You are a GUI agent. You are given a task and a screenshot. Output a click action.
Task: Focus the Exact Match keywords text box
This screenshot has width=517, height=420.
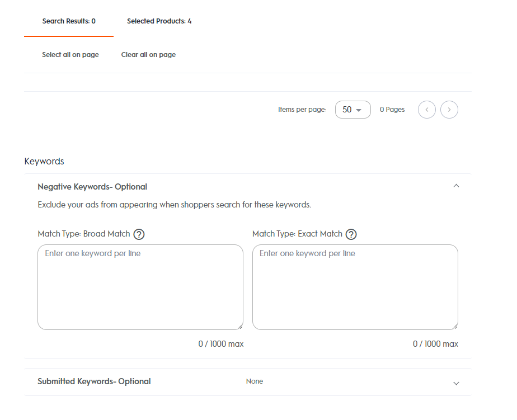pyautogui.click(x=355, y=287)
